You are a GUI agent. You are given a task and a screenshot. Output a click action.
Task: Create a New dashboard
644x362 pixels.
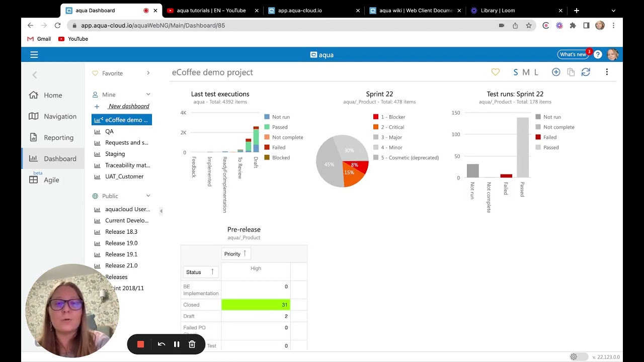129,106
